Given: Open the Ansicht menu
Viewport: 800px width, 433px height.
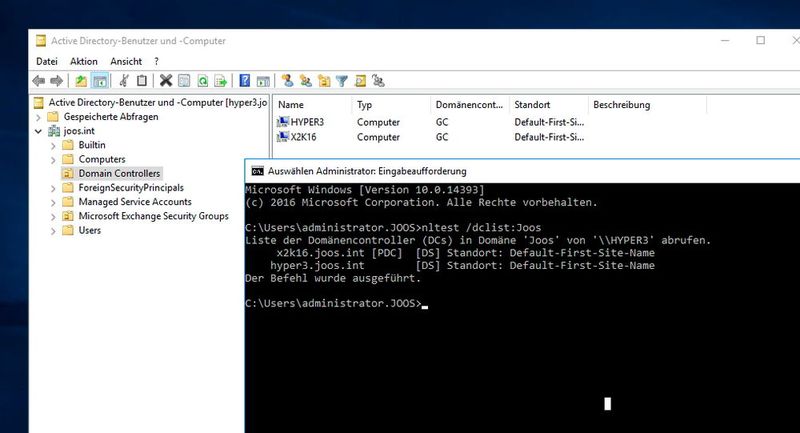Looking at the screenshot, I should pyautogui.click(x=126, y=61).
